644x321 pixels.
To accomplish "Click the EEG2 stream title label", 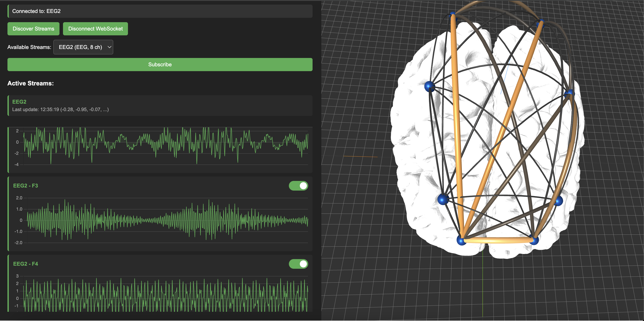I will click(x=19, y=102).
